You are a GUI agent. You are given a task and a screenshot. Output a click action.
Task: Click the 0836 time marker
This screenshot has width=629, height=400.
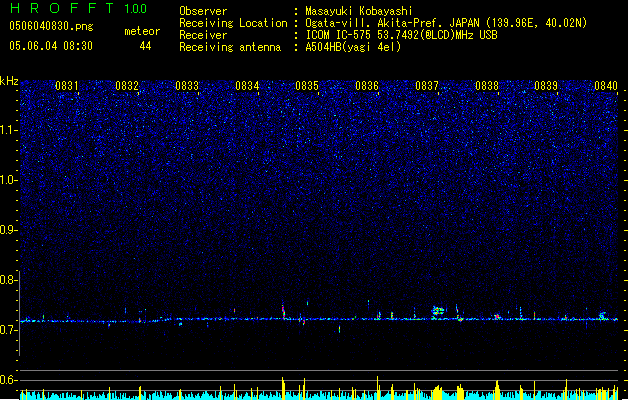pyautogui.click(x=367, y=86)
